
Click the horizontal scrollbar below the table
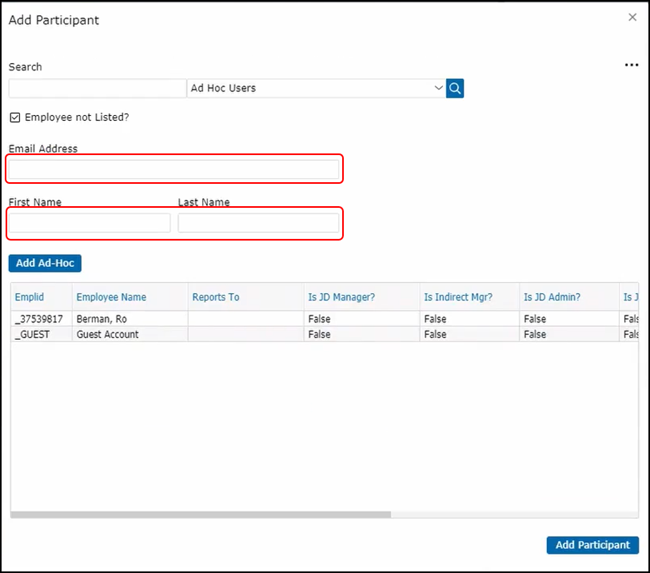[200, 515]
